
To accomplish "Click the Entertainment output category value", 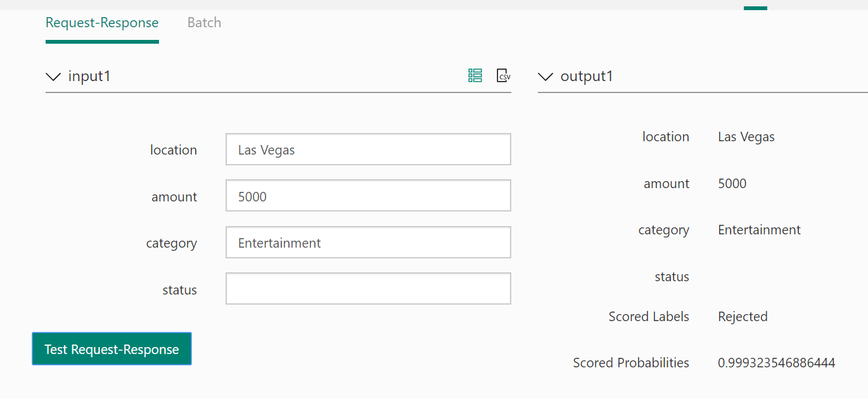I will 759,230.
